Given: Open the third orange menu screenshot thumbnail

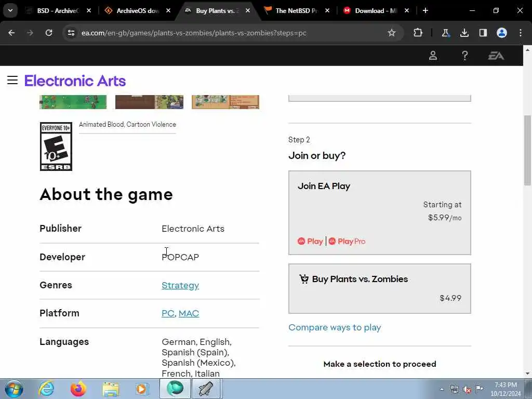Looking at the screenshot, I should 225,102.
